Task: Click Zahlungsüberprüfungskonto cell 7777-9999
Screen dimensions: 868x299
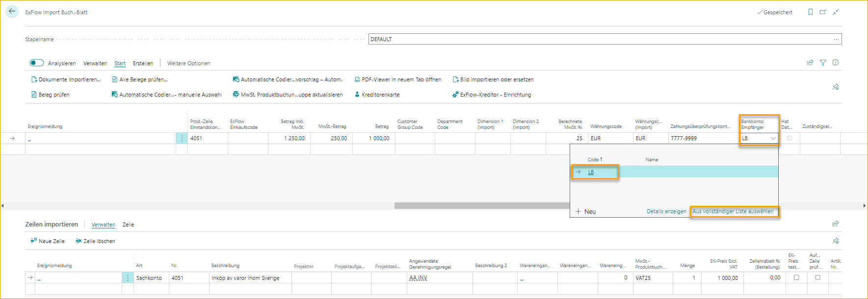Action: pos(704,138)
